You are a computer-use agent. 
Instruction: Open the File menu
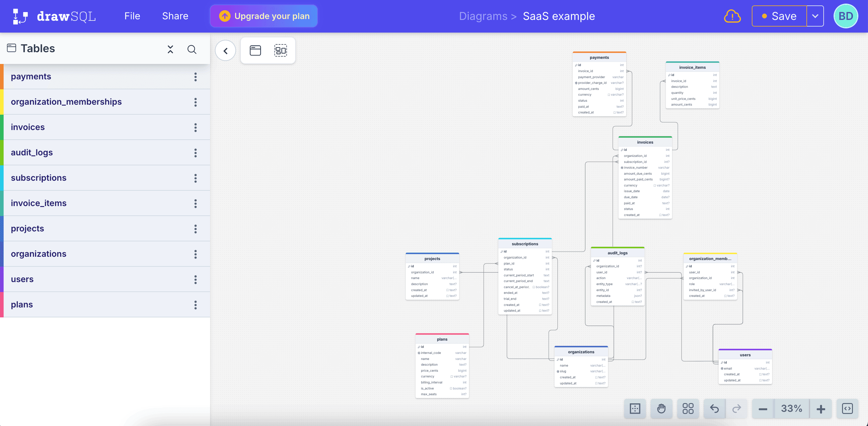click(132, 16)
